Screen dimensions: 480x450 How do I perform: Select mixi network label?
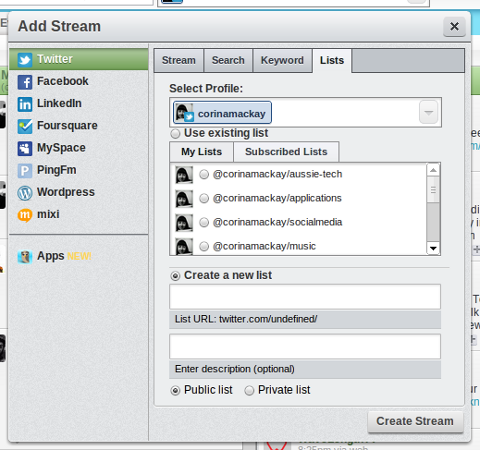[48, 214]
